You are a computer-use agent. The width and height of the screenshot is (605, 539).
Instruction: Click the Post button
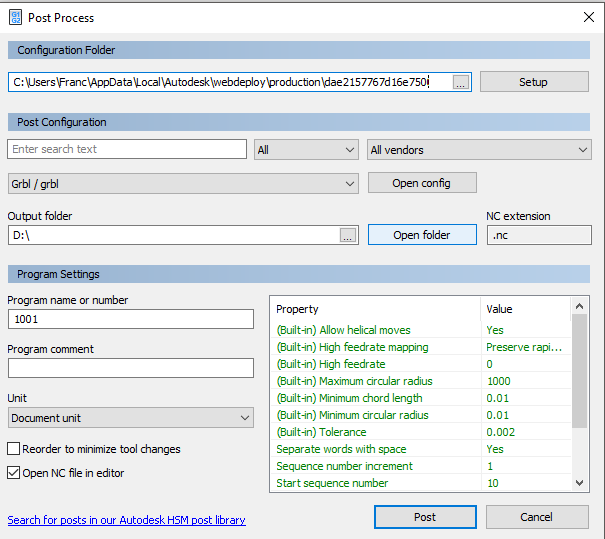pos(425,517)
